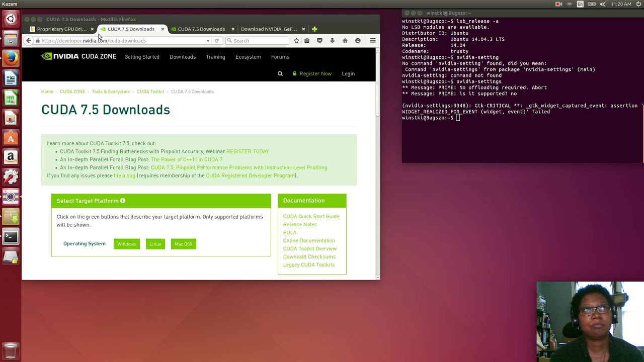Go to Firefox home page icon

pyautogui.click(x=345, y=41)
